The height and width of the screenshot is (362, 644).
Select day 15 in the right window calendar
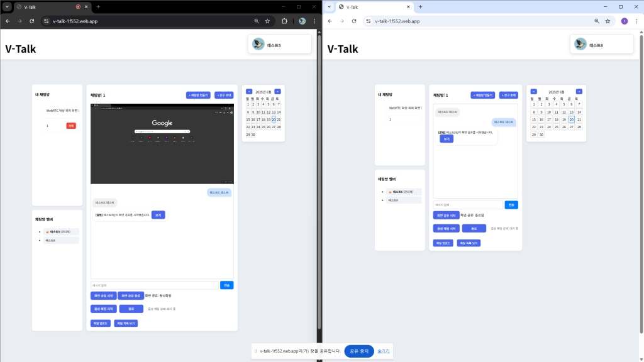[534, 119]
